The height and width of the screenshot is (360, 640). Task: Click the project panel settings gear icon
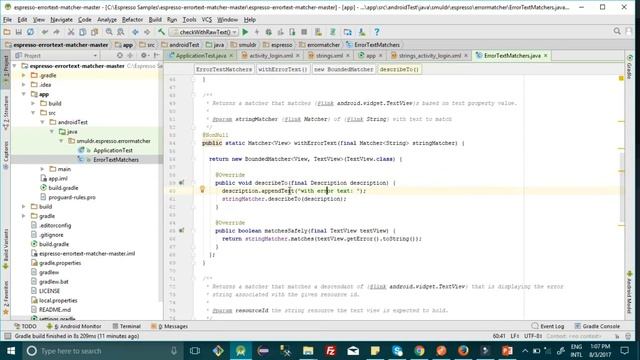click(144, 56)
